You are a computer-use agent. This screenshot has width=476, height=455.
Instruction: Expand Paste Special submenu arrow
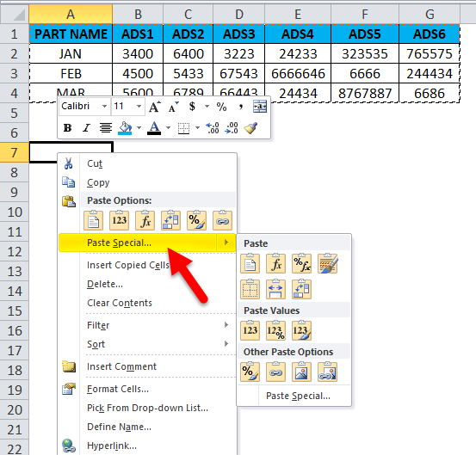(x=226, y=243)
